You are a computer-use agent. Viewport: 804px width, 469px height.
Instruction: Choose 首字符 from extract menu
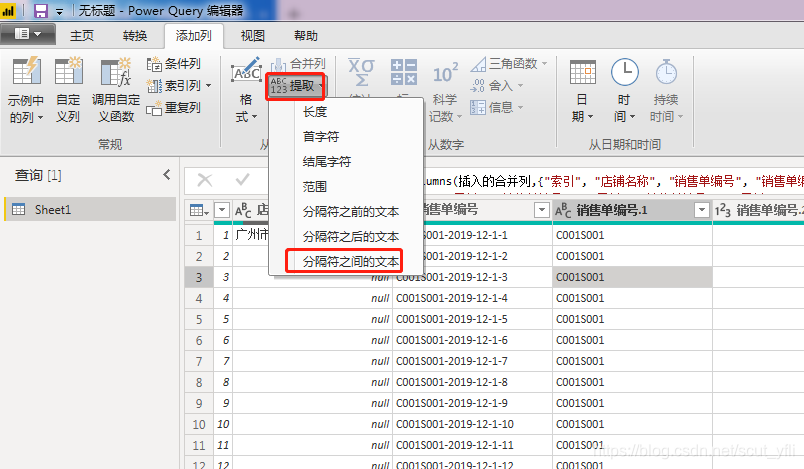click(x=346, y=137)
